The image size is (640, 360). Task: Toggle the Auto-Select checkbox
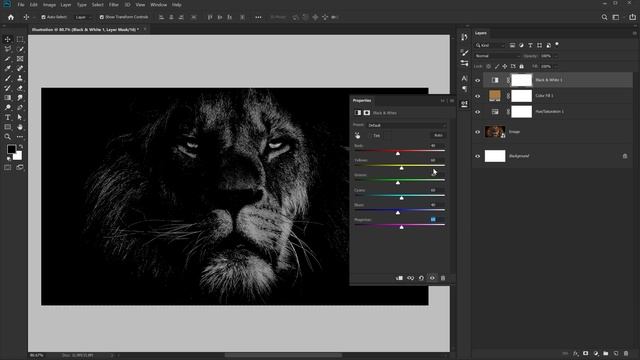point(43,17)
